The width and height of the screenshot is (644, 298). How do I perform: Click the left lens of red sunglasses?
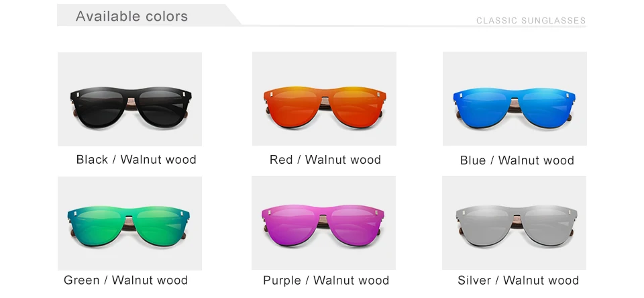click(294, 107)
